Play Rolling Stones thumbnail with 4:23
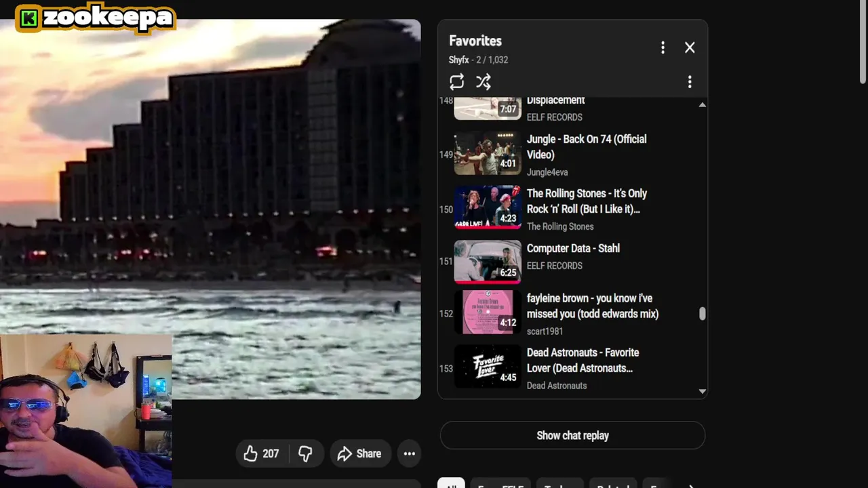The width and height of the screenshot is (868, 488). click(488, 207)
